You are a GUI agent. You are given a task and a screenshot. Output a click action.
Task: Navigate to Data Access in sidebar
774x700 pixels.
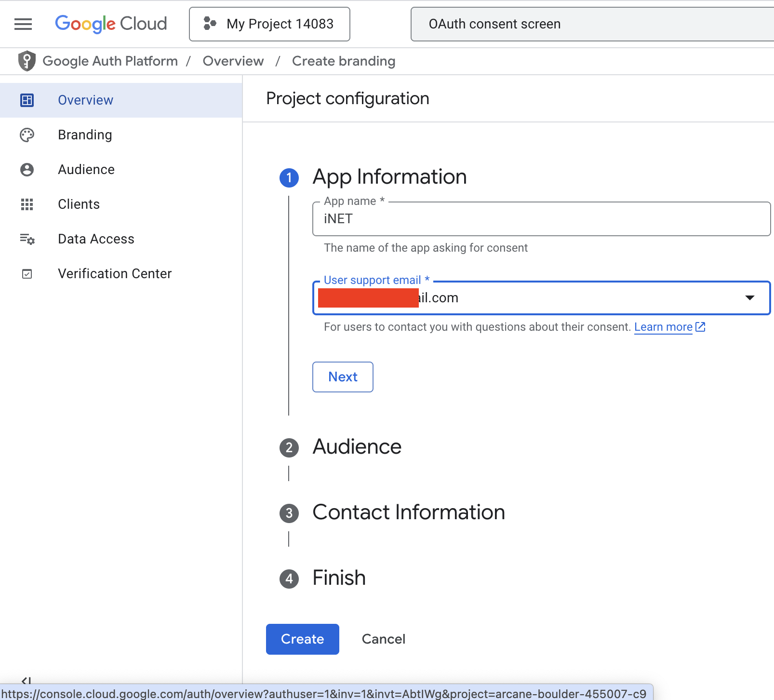pos(121,239)
